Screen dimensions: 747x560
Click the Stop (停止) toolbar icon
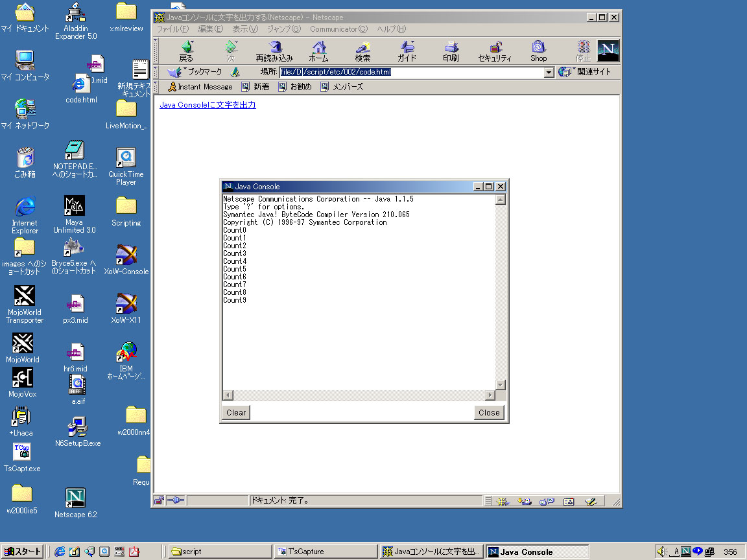point(583,51)
